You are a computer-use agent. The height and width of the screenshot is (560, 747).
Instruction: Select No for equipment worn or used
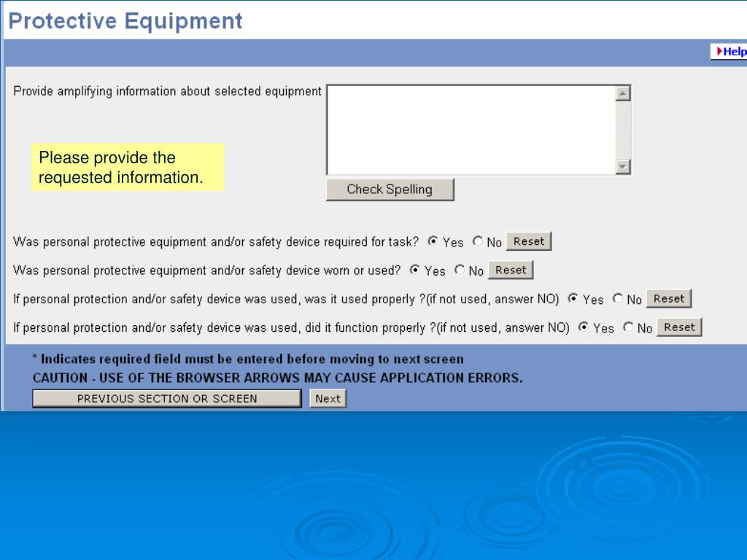tap(460, 270)
